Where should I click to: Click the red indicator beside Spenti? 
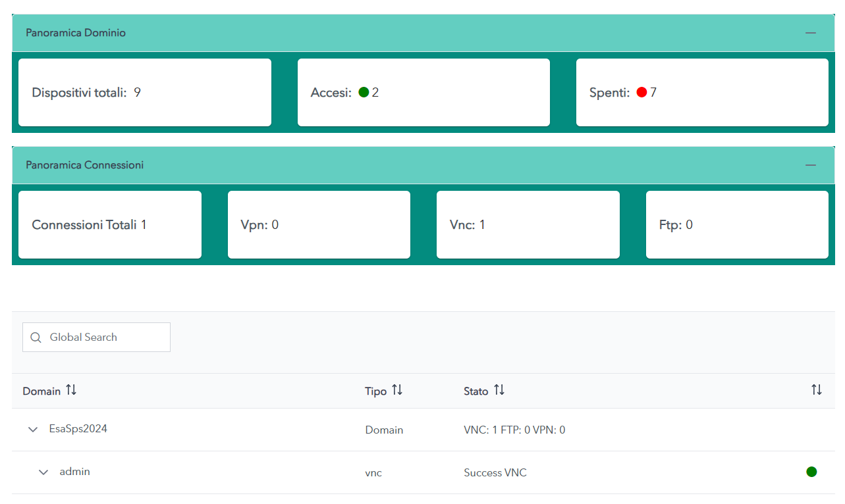pos(641,93)
